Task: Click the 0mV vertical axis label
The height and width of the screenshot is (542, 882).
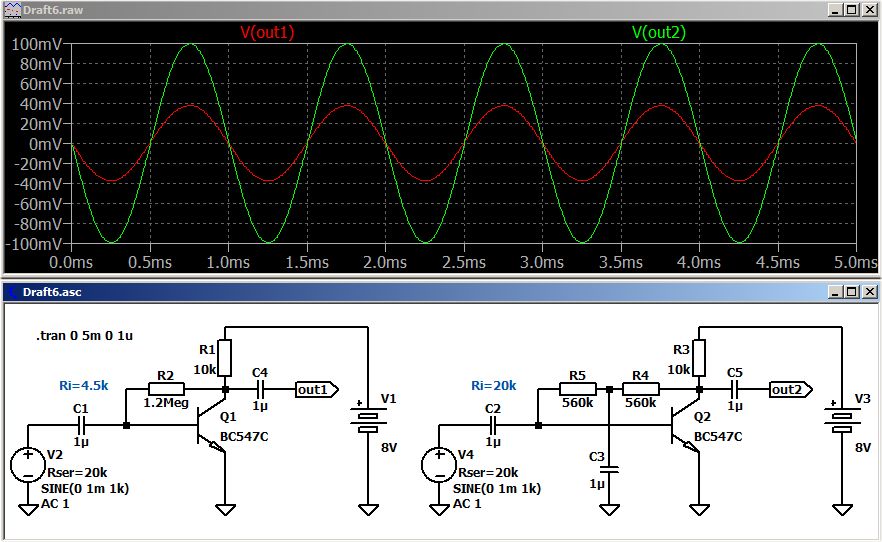Action: tap(45, 144)
